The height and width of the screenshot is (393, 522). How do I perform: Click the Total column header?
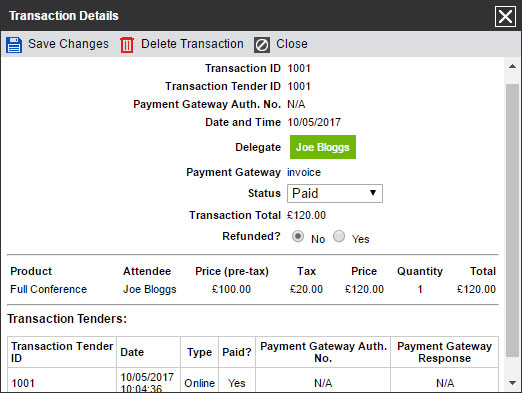tap(483, 271)
